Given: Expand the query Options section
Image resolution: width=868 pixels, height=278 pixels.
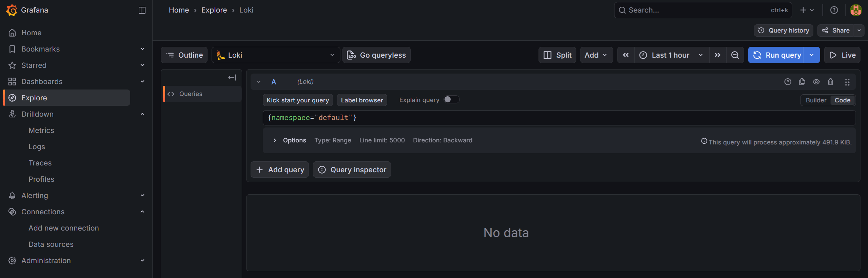Looking at the screenshot, I should click(x=275, y=140).
